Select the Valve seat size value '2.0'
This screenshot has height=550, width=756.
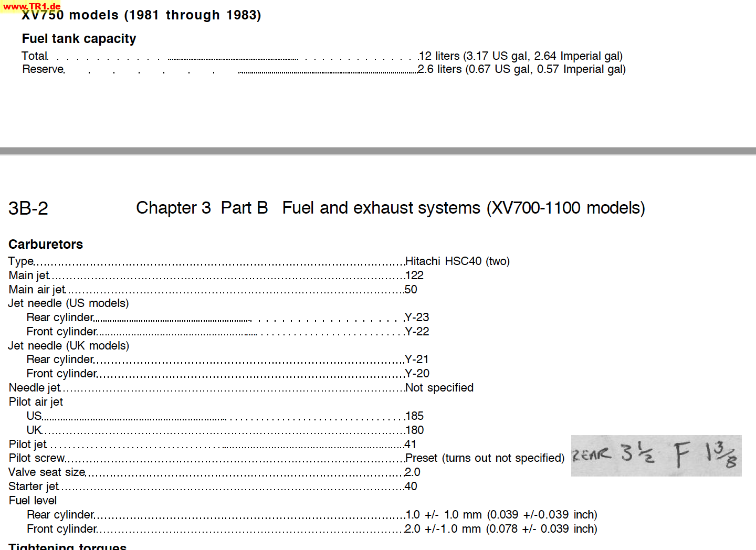pos(412,472)
